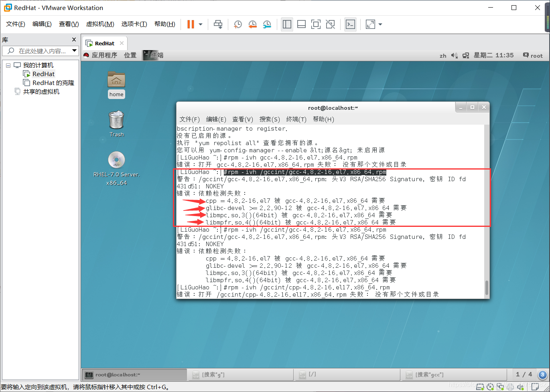The image size is (550, 392).
Task: Select the home folder desktop icon
Action: coord(116,85)
